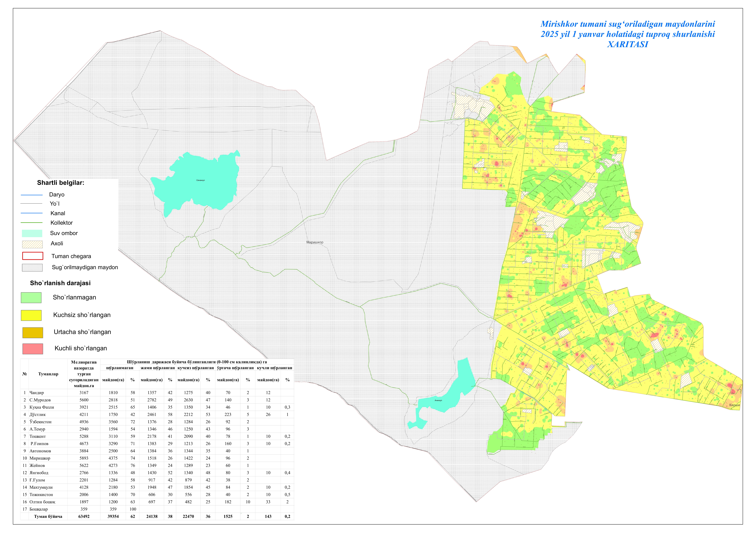Screen dimensions: 756x534
Task: Click the map title text XARITASI
Action: click(x=627, y=44)
